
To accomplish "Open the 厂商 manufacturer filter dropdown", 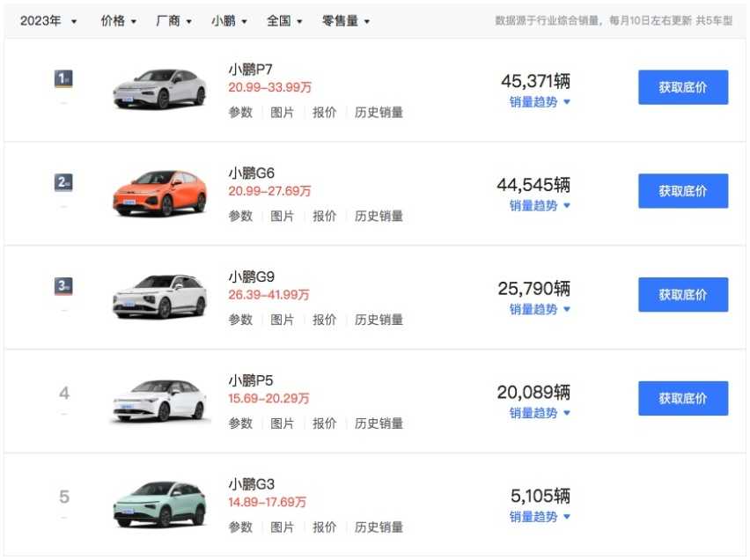I will (173, 20).
